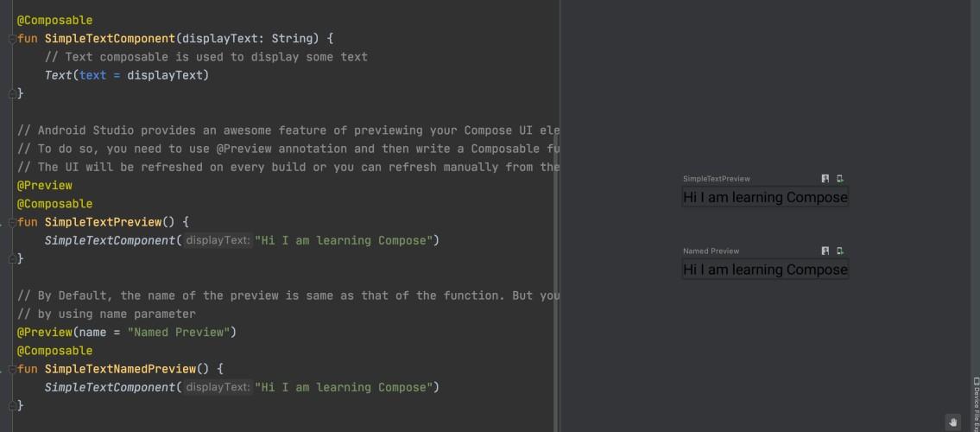
Task: Start interactive mode for SimpleTextPreview
Action: click(x=825, y=179)
